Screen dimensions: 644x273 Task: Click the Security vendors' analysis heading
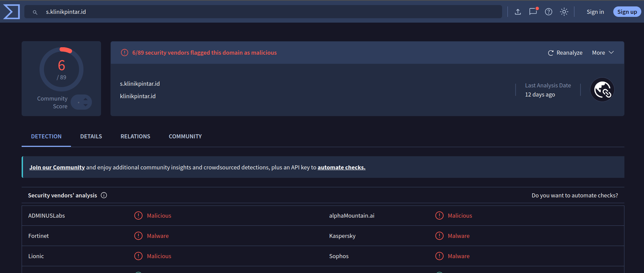[63, 195]
